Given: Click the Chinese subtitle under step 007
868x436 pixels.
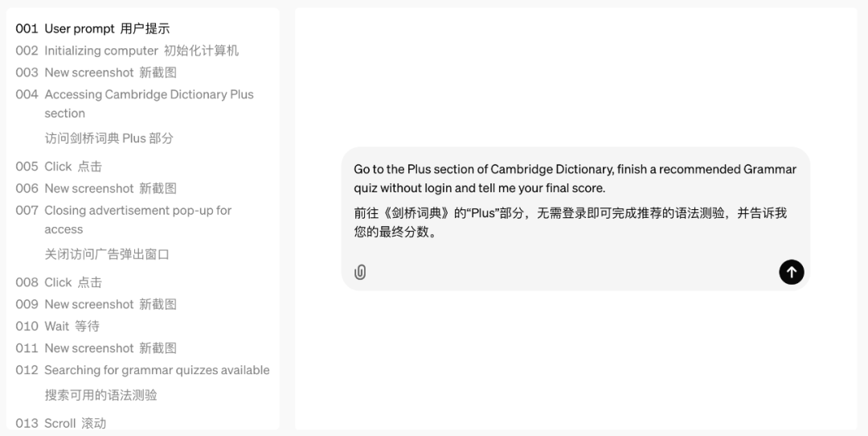Looking at the screenshot, I should [x=107, y=254].
